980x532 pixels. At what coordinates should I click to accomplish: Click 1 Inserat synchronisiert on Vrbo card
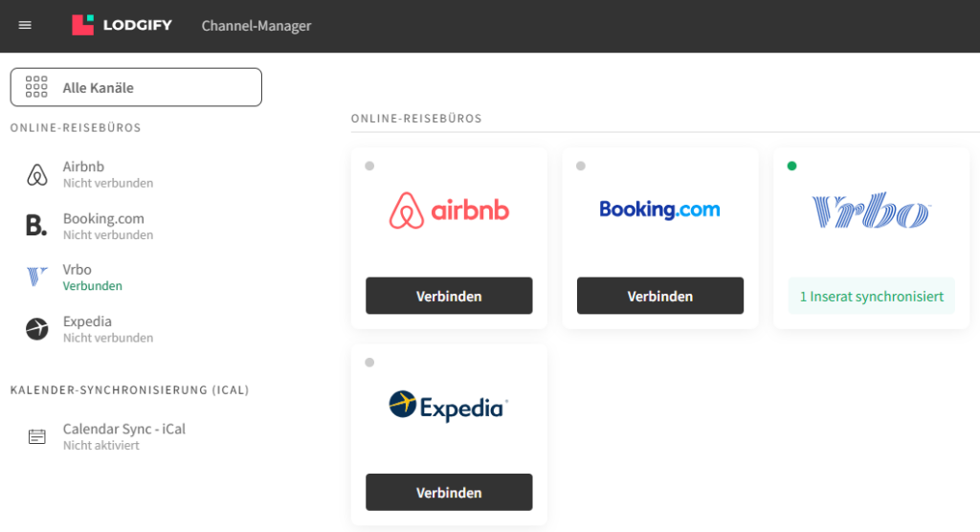(x=871, y=297)
